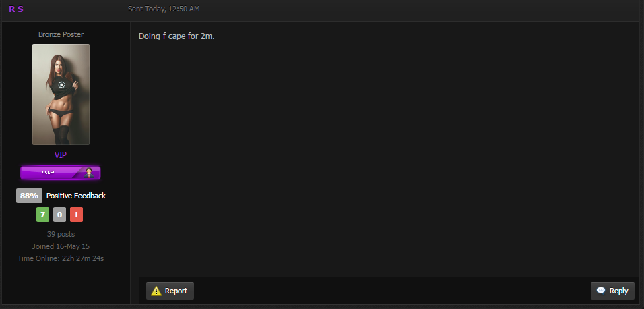The width and height of the screenshot is (644, 309).
Task: Click the green positive feedback count 7
Action: click(x=42, y=215)
